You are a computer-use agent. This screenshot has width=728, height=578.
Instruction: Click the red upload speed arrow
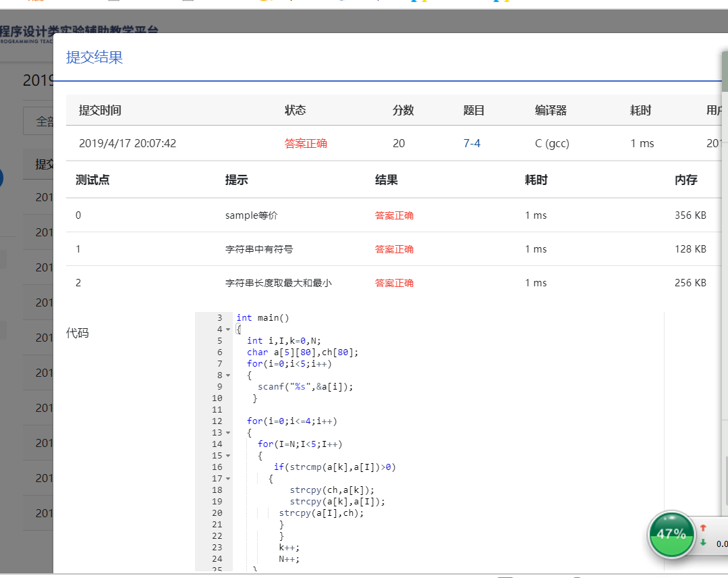click(x=704, y=528)
